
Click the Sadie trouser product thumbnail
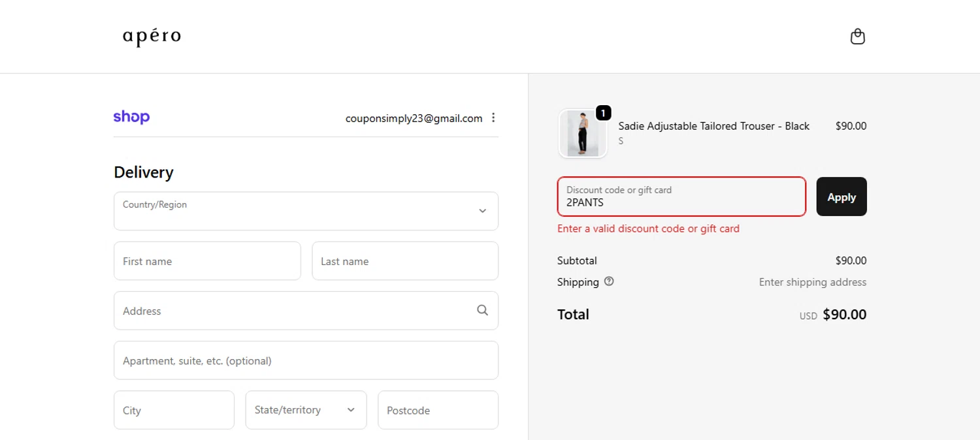click(x=583, y=133)
